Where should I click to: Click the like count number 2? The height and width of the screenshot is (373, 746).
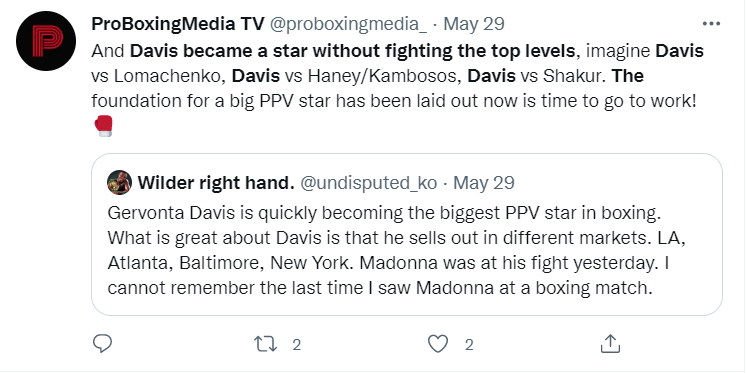469,344
